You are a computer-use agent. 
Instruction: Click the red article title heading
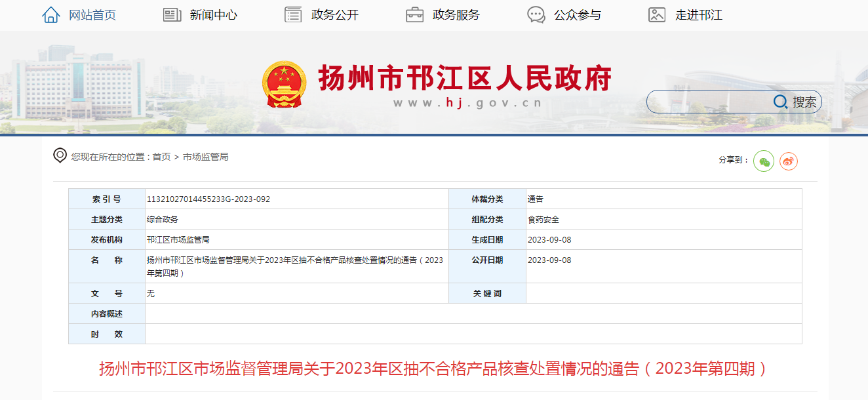click(433, 369)
